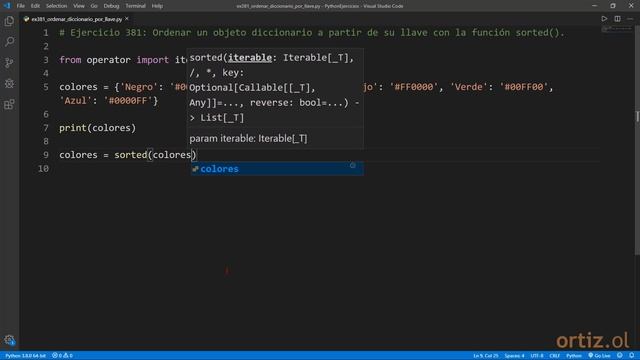Open the Source Control view
Image resolution: width=640 pixels, height=360 pixels.
click(x=9, y=62)
